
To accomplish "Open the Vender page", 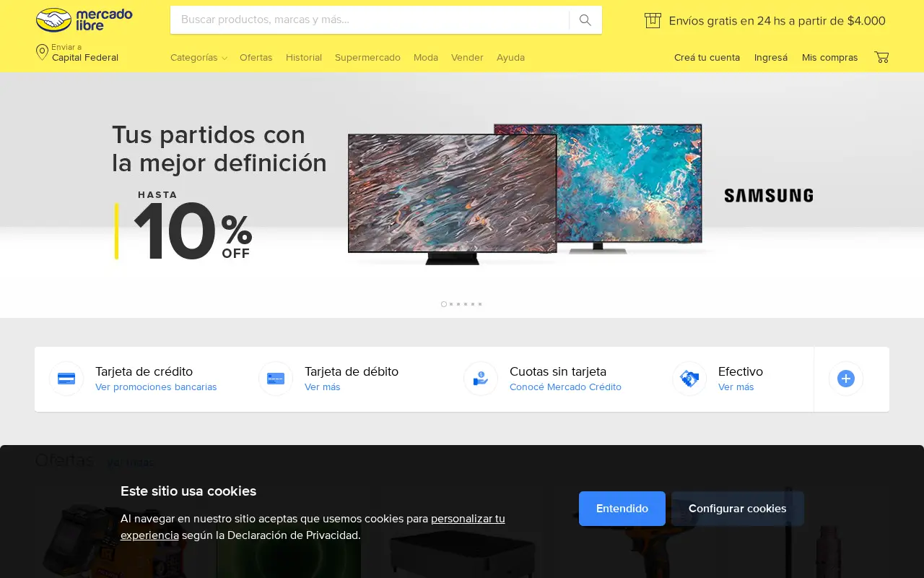I will click(x=467, y=58).
